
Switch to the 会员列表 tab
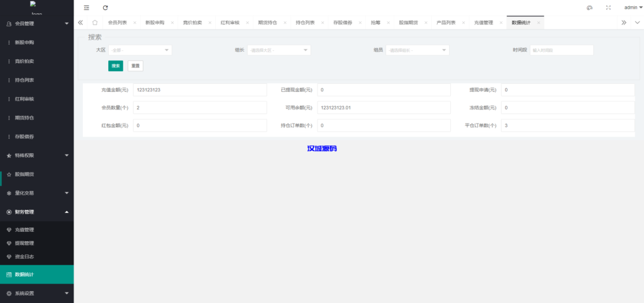pos(117,22)
